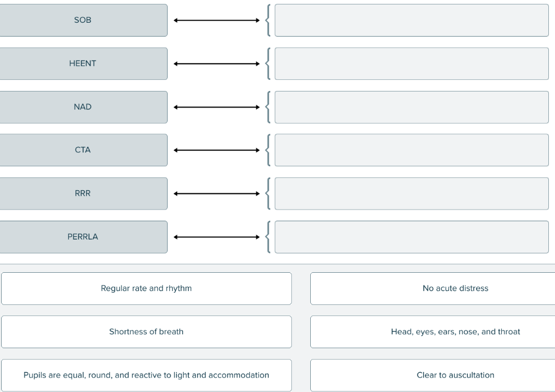Select the 'Shortness of breath' answer card
This screenshot has width=555, height=392.
(146, 332)
